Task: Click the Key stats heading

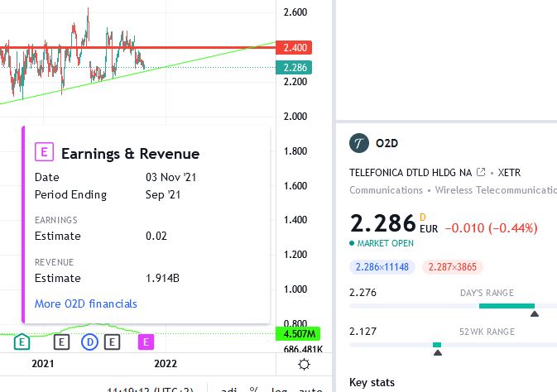Action: (372, 382)
